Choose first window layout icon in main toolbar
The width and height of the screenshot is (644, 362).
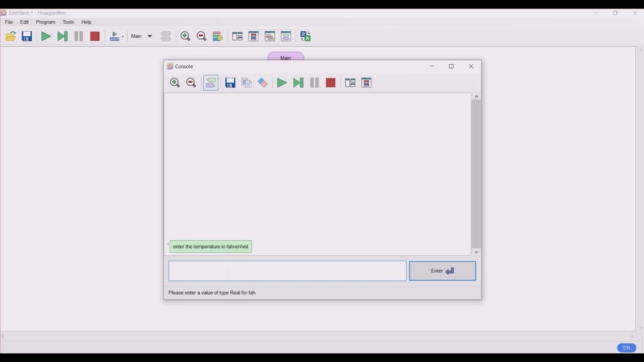pyautogui.click(x=237, y=36)
